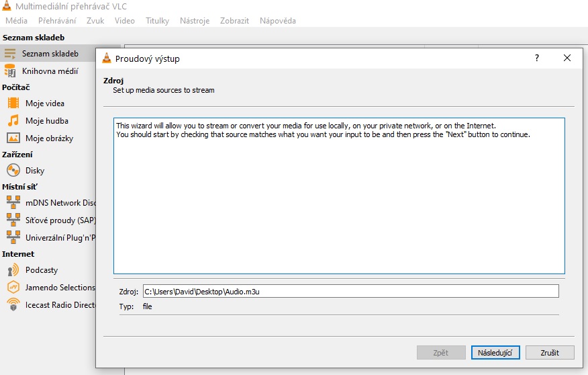The height and width of the screenshot is (375, 588).
Task: Click the Internet section heading
Action: tap(18, 254)
